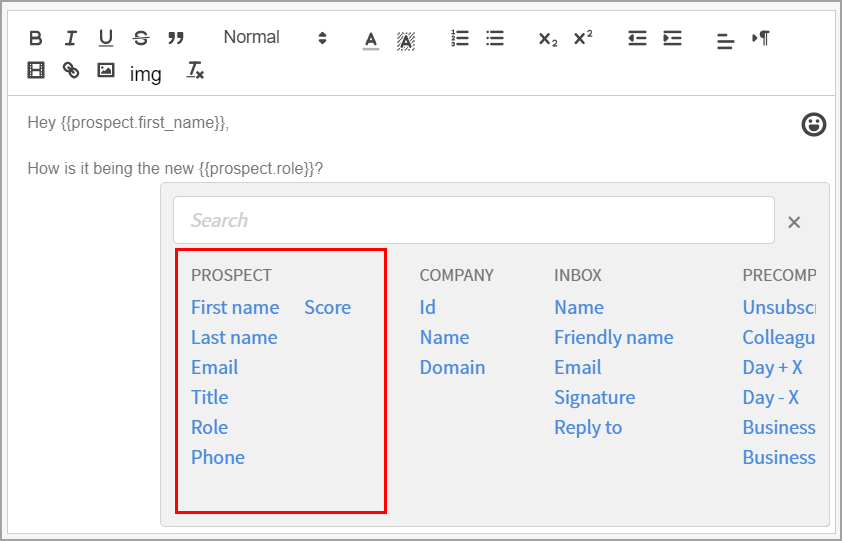Click the variable Search field
Image resolution: width=842 pixels, height=541 pixels.
tap(473, 220)
